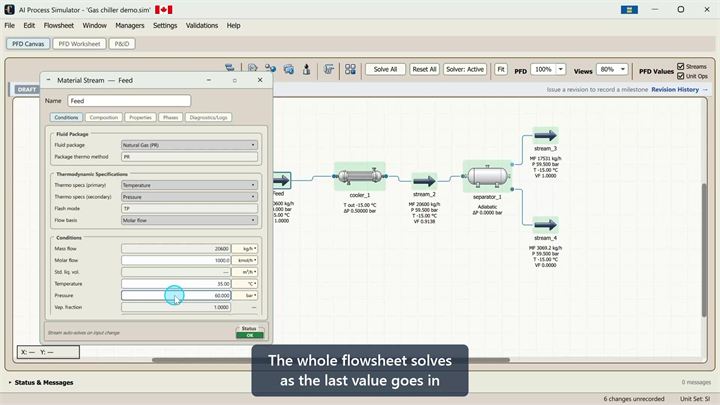
Task: Open the Edit menu
Action: tap(29, 25)
